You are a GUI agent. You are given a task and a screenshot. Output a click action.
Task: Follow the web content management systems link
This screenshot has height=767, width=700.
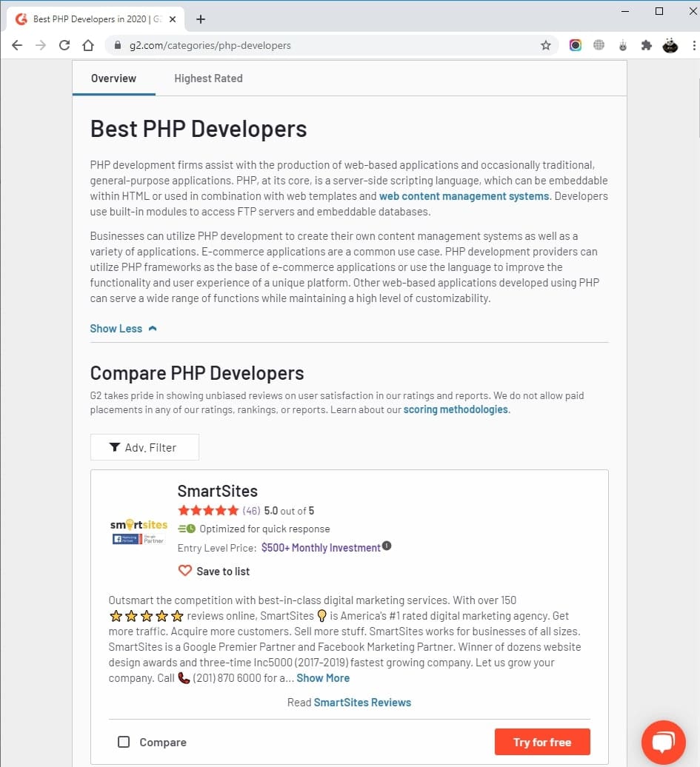464,196
